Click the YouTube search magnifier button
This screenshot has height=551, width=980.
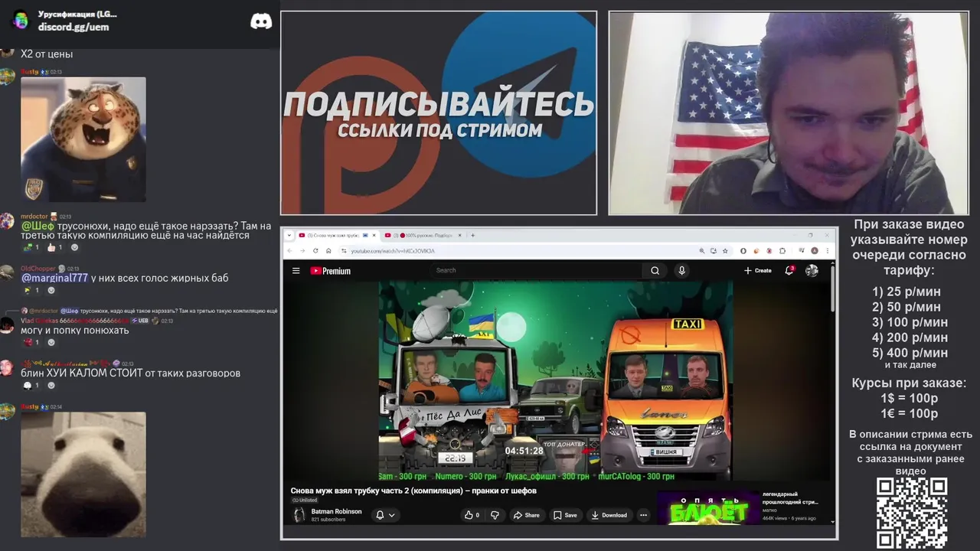tap(655, 271)
